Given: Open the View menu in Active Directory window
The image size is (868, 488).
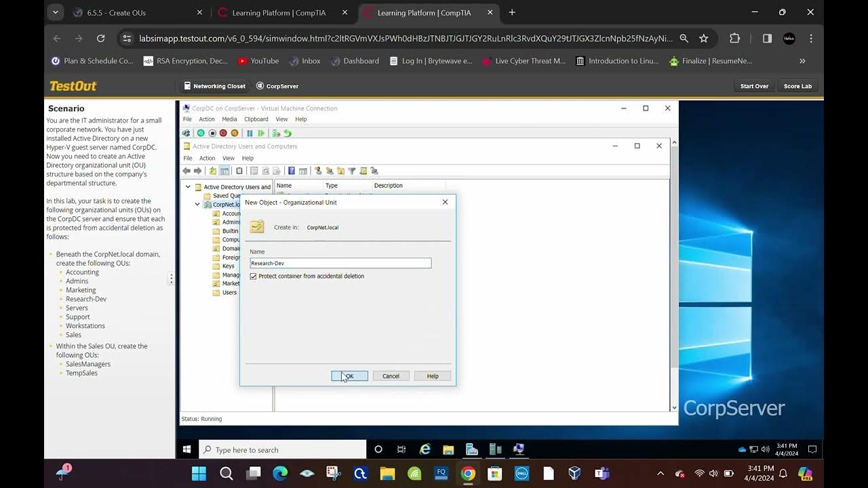Looking at the screenshot, I should click(x=229, y=159).
